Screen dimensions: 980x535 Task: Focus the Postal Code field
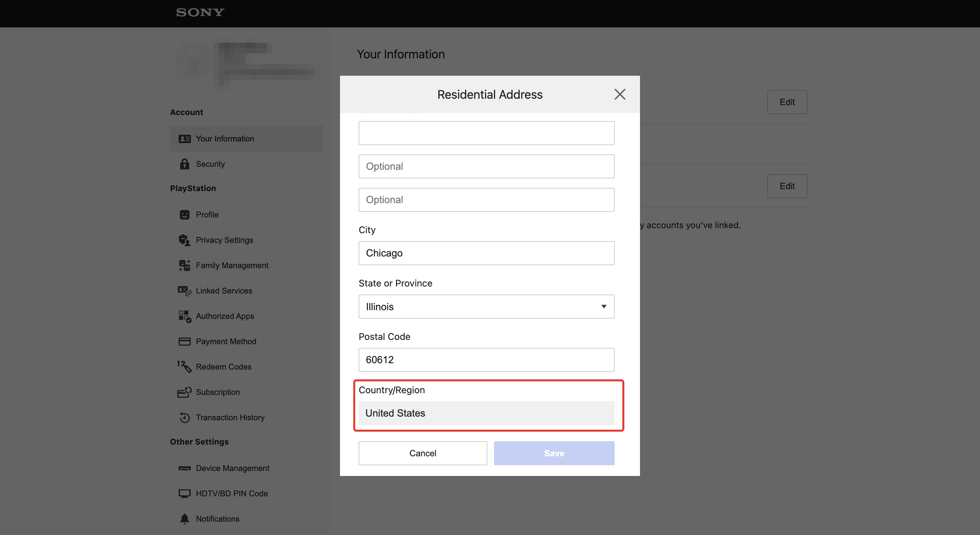486,360
